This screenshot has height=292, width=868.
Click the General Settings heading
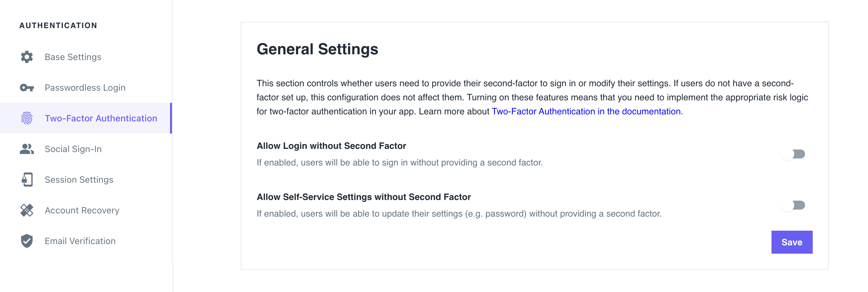pos(317,49)
